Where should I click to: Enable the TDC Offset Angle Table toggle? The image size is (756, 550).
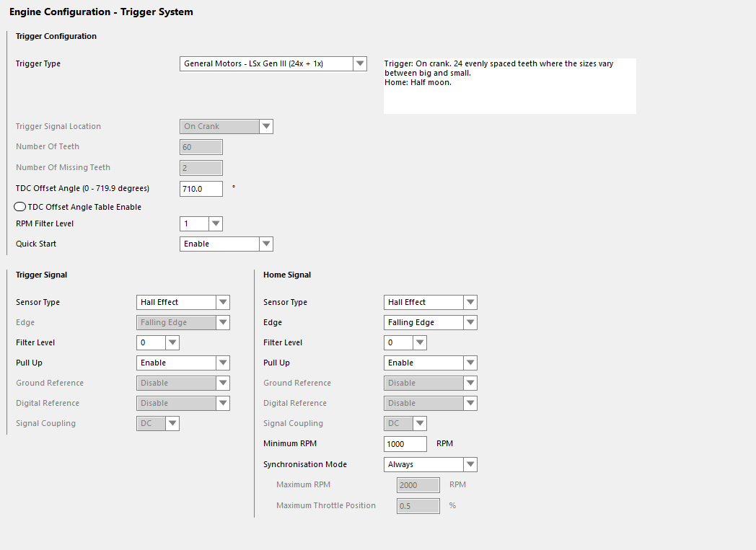(20, 207)
